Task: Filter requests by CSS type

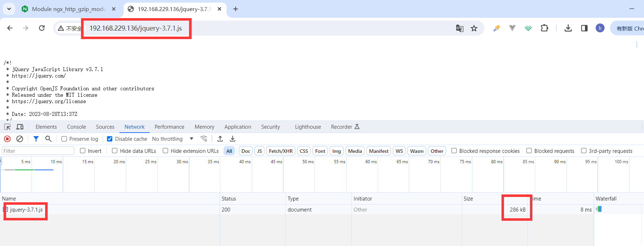Action: [304, 151]
